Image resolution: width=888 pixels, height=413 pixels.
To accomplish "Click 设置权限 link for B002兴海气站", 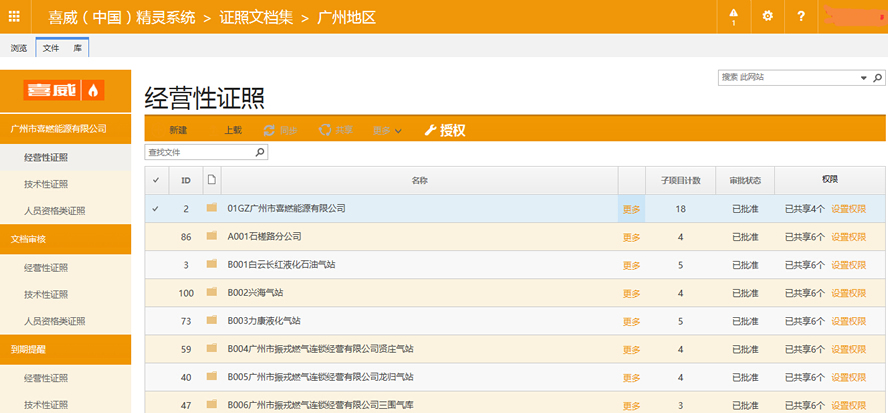I will pos(848,293).
